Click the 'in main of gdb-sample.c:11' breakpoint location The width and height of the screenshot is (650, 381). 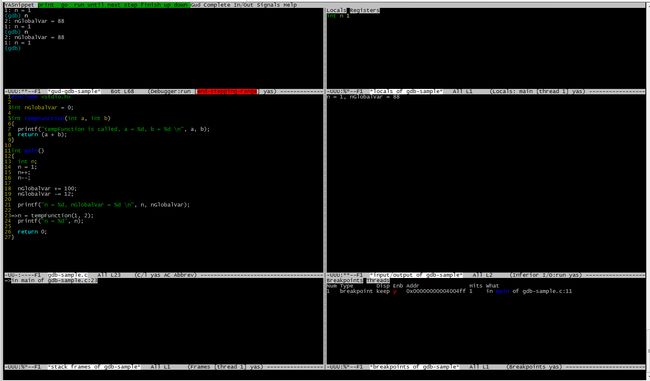pos(529,291)
